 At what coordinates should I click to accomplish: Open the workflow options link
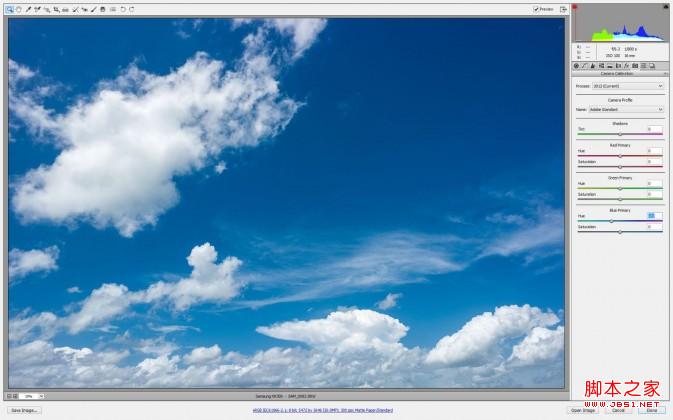[x=323, y=411]
